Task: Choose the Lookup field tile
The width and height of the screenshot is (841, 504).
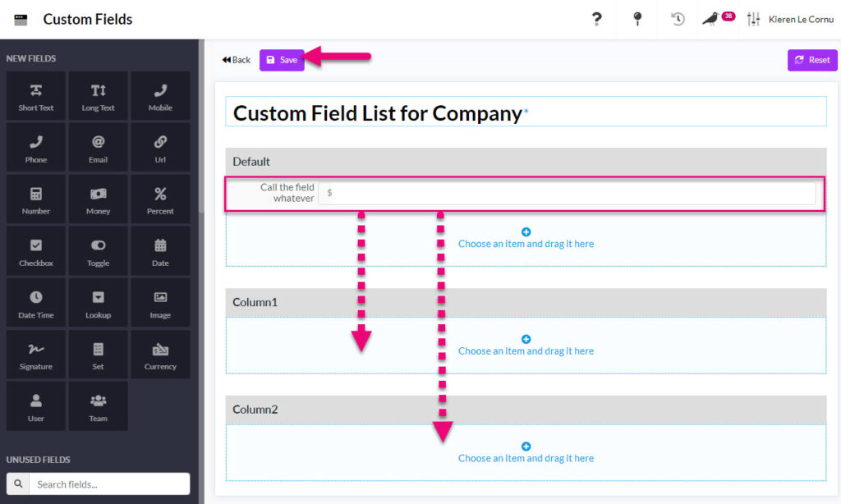Action: click(x=99, y=302)
